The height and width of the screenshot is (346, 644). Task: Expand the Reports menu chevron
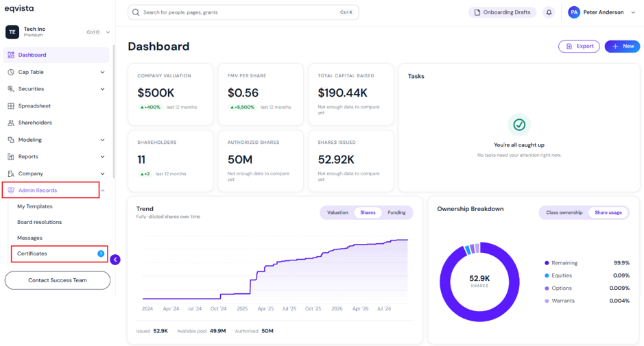click(x=102, y=157)
